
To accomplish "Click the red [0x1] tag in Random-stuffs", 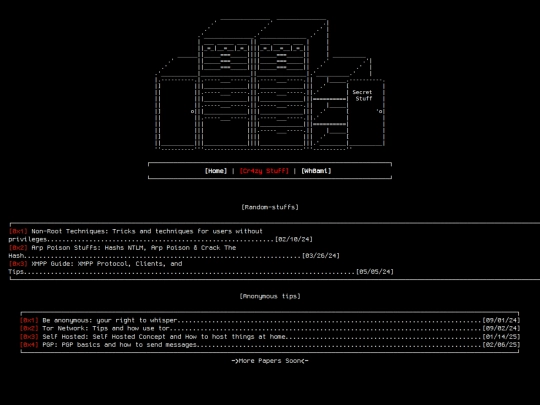I will [18, 231].
